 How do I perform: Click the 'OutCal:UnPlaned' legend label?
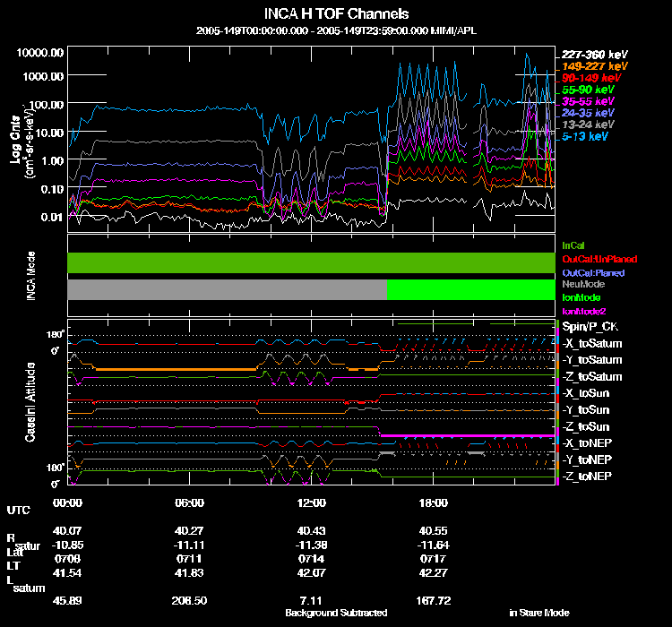[x=599, y=259]
